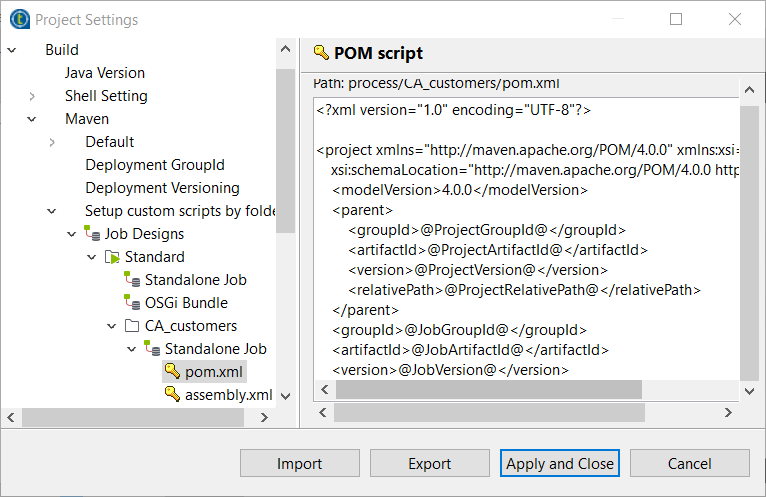Click the assembly.xml key icon
The width and height of the screenshot is (766, 497).
[x=172, y=395]
